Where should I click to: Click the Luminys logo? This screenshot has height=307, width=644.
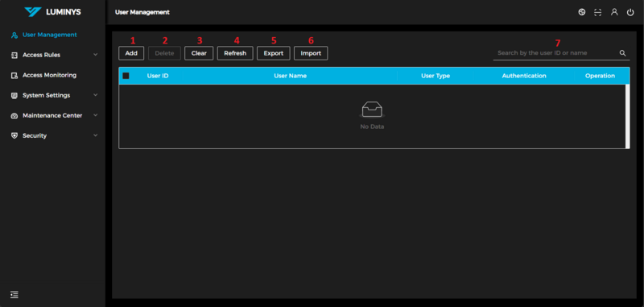(x=52, y=12)
